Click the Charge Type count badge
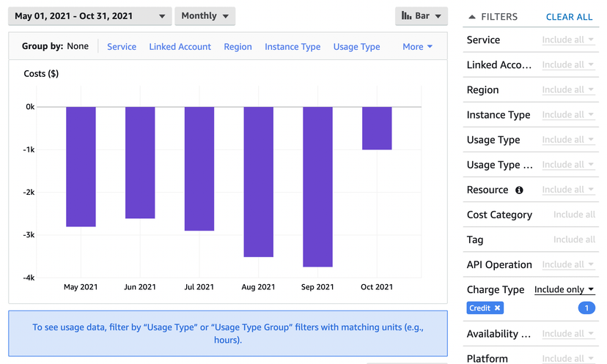The width and height of the screenshot is (607, 364). 586,308
